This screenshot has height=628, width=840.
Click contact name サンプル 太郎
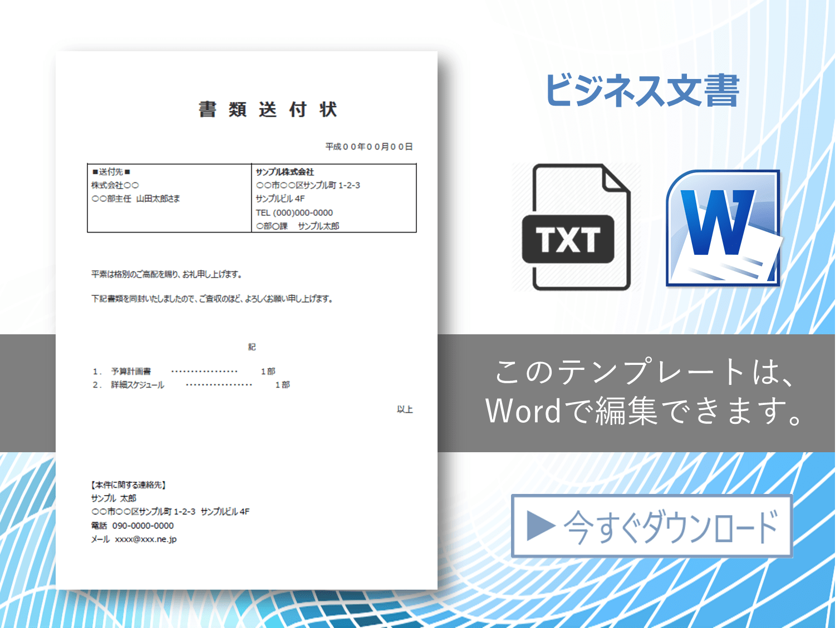click(x=114, y=498)
